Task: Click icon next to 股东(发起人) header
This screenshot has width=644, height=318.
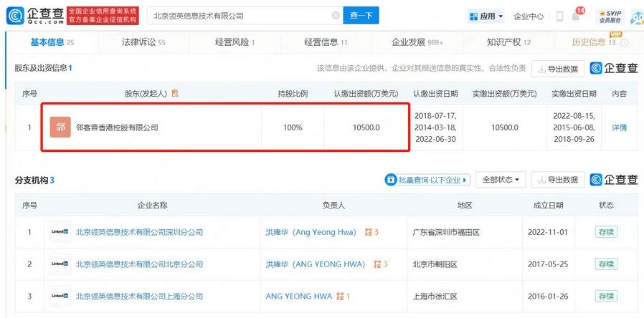Action: tap(175, 94)
